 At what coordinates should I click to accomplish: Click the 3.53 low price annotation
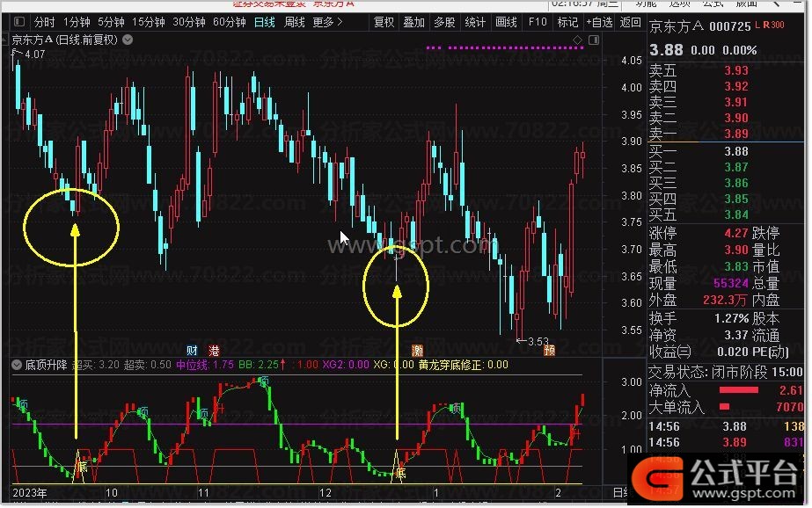[538, 341]
